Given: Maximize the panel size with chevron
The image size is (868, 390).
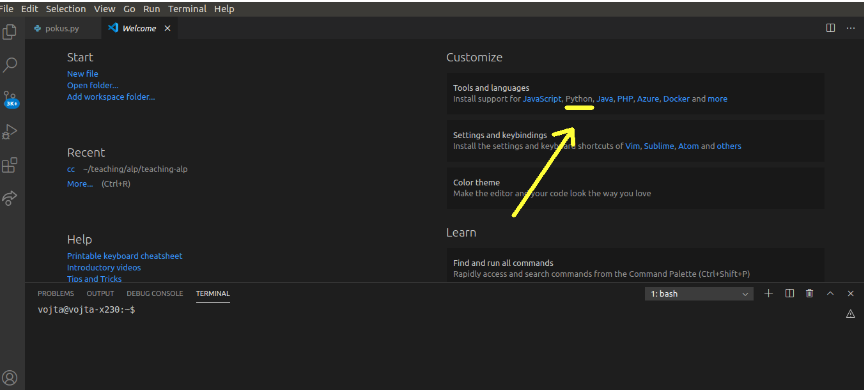Looking at the screenshot, I should tap(830, 293).
